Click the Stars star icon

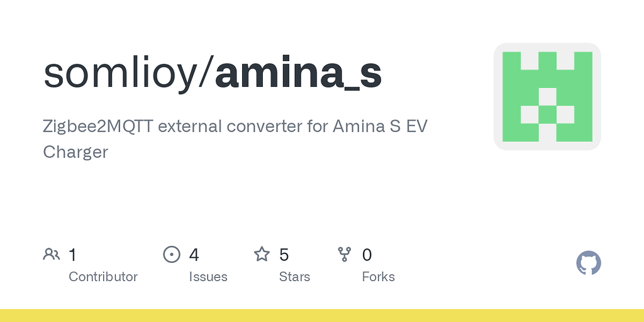[x=262, y=254]
